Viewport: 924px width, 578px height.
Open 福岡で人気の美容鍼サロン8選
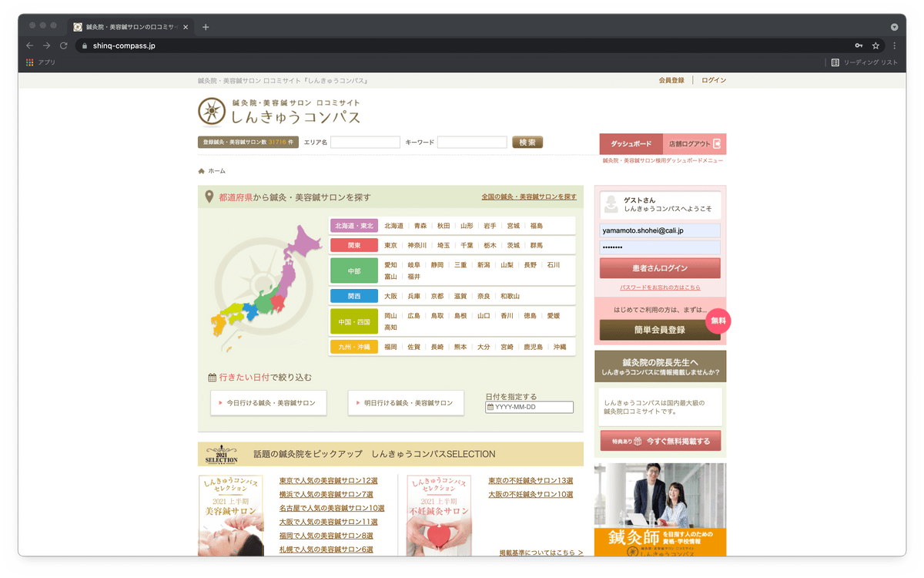[x=326, y=536]
